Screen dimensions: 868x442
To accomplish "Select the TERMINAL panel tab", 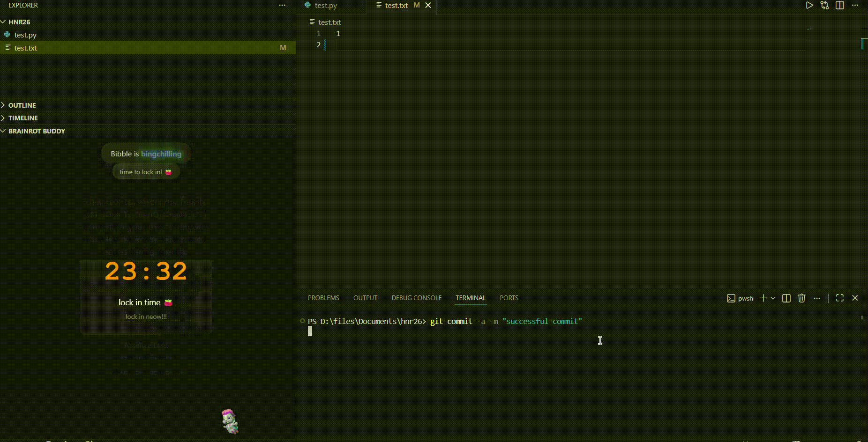I will tap(471, 298).
